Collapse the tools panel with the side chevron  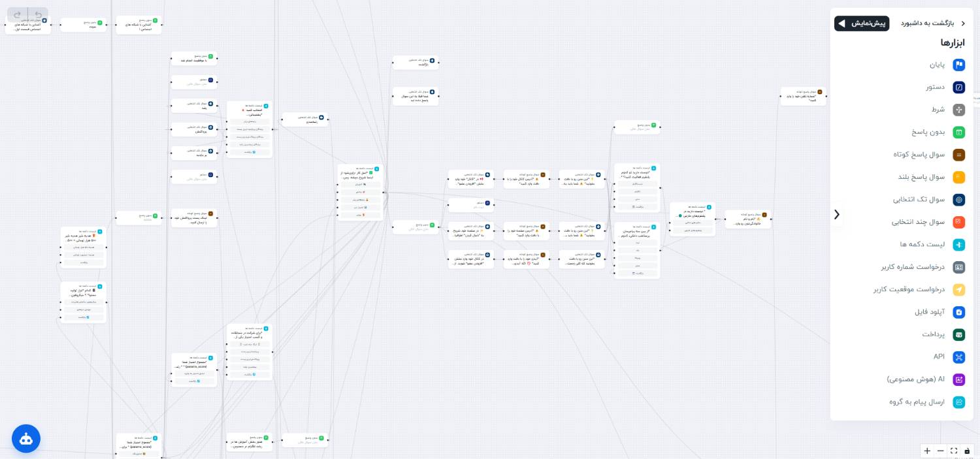pos(837,214)
